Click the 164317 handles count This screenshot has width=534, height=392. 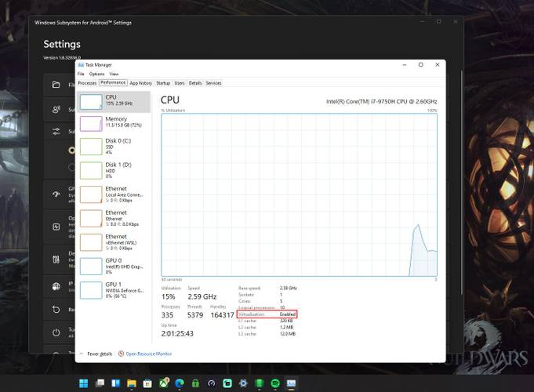click(222, 315)
